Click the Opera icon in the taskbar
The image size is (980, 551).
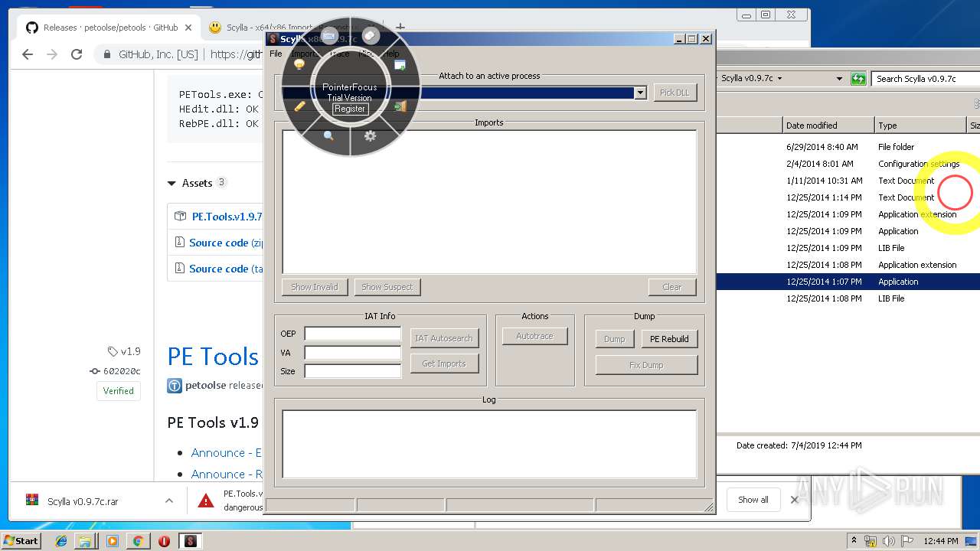[164, 541]
